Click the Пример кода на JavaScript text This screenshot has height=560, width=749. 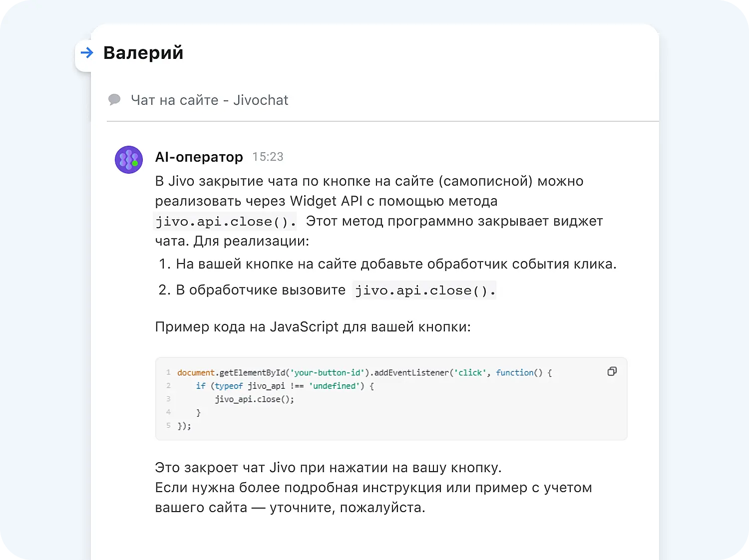pos(313,327)
